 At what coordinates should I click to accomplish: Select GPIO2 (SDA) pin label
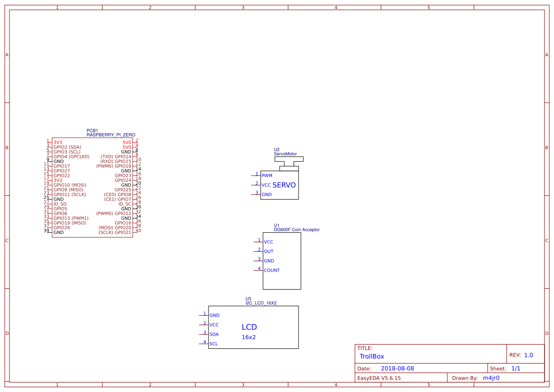coord(67,147)
